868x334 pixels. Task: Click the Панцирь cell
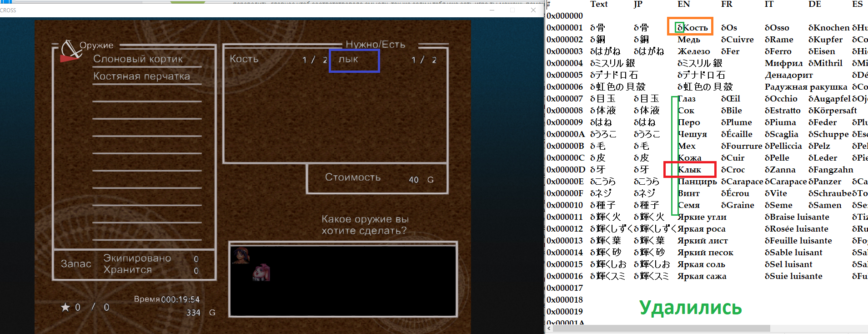[697, 182]
